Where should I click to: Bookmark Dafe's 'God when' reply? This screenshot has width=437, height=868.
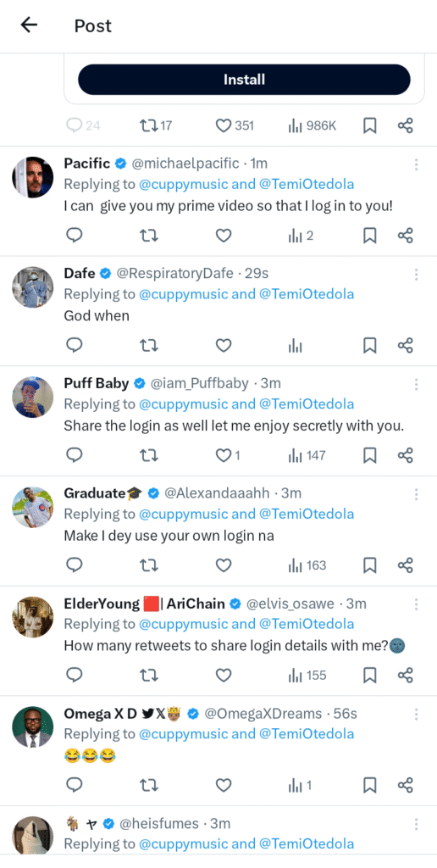click(369, 346)
